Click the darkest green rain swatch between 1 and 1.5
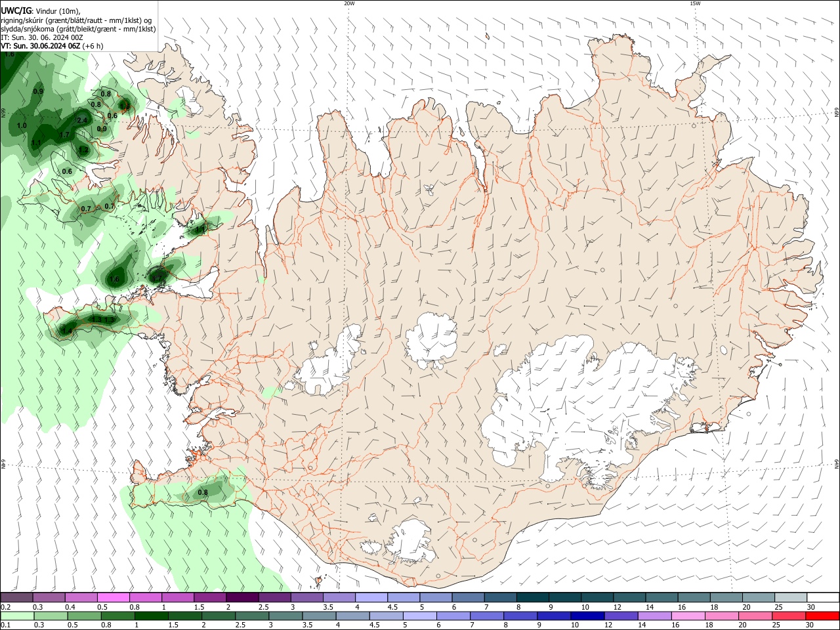840x630 pixels. click(152, 616)
